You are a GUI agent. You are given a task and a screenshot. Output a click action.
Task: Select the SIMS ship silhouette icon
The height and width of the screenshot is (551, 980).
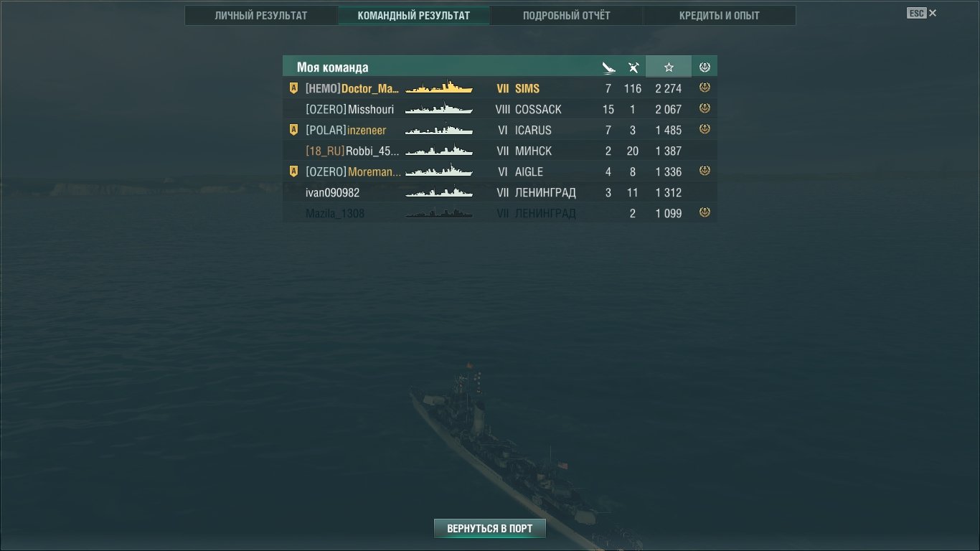(x=439, y=88)
